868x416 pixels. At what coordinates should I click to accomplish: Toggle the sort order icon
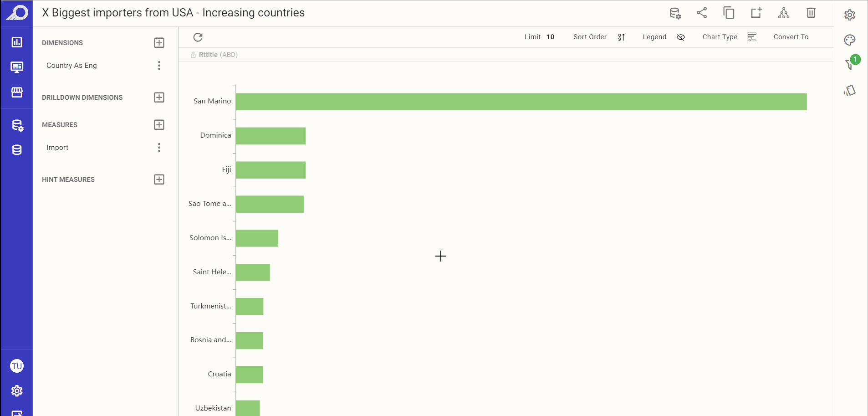[x=622, y=37]
